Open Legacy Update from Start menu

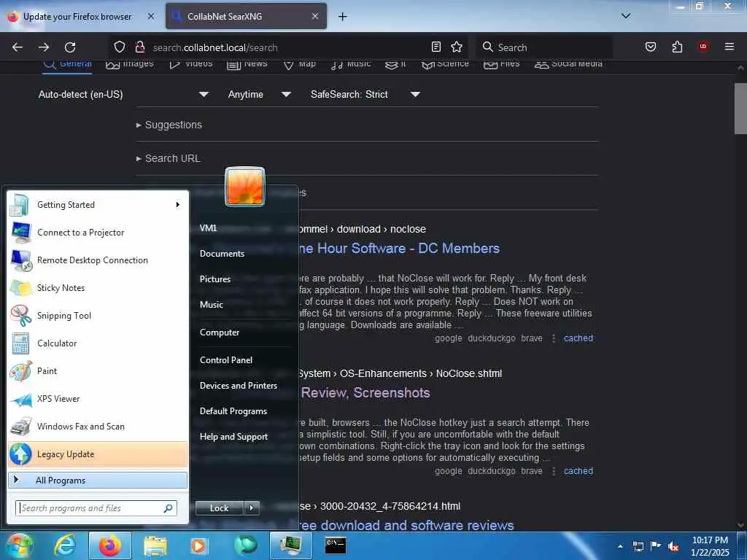(x=98, y=454)
